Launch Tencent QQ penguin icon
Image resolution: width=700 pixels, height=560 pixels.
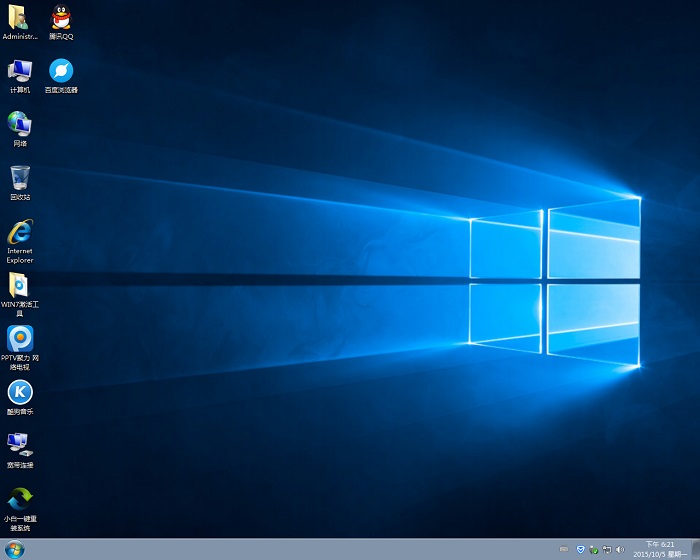tap(61, 18)
